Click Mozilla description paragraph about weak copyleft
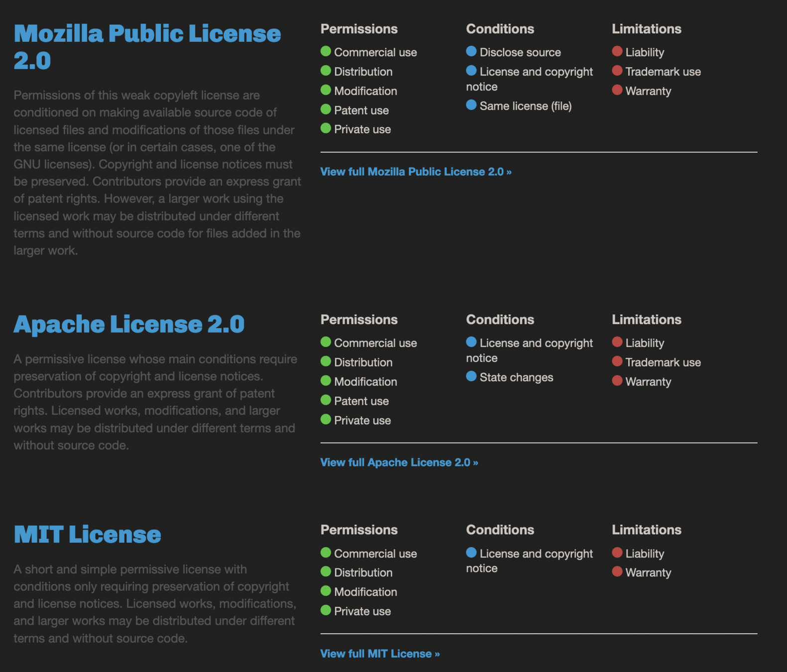The width and height of the screenshot is (787, 672). coord(157,173)
